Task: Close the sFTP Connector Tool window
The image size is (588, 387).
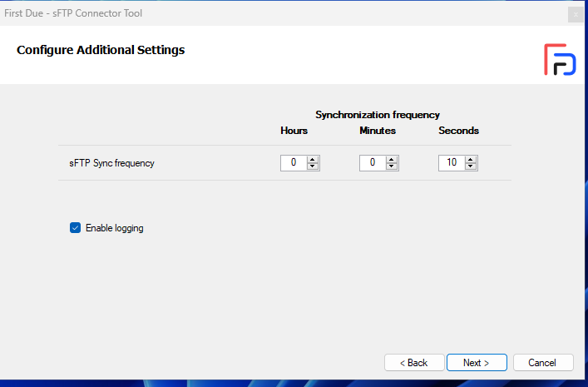Action: [576, 15]
